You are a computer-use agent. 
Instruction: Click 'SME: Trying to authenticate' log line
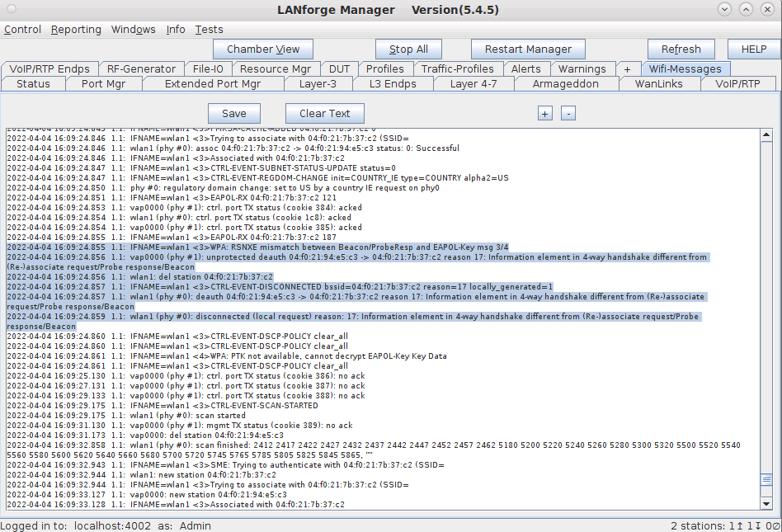(x=225, y=464)
